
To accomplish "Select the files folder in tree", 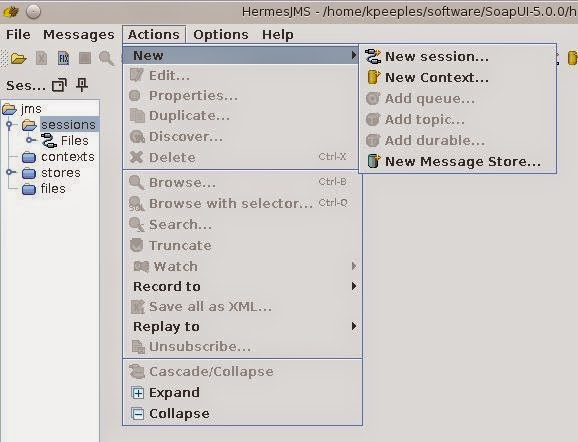I will 53,188.
